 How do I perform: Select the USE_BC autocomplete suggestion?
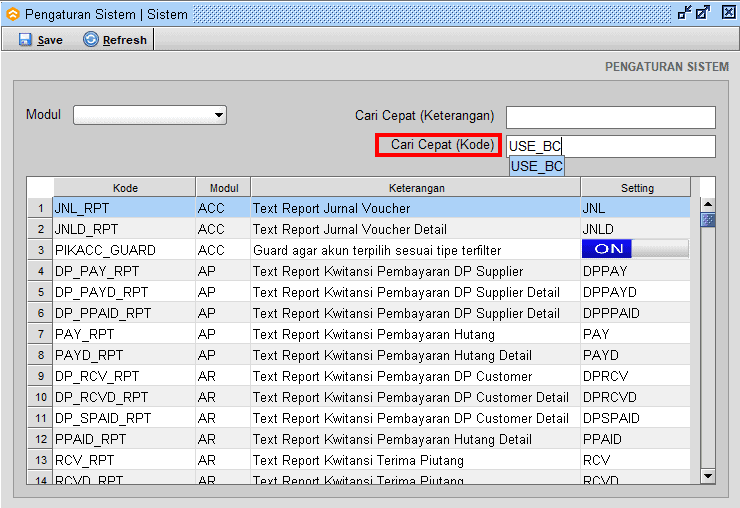537,167
